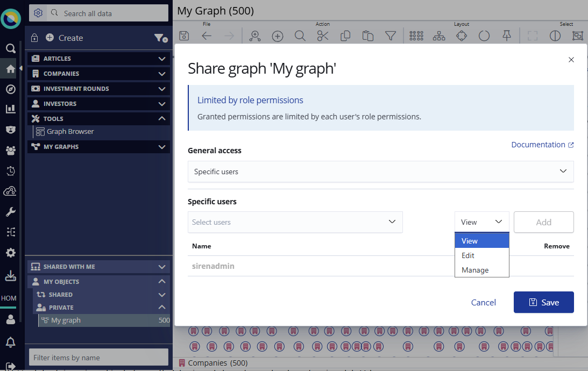Save the graph using the File save icon
This screenshot has width=588, height=371.
183,35
